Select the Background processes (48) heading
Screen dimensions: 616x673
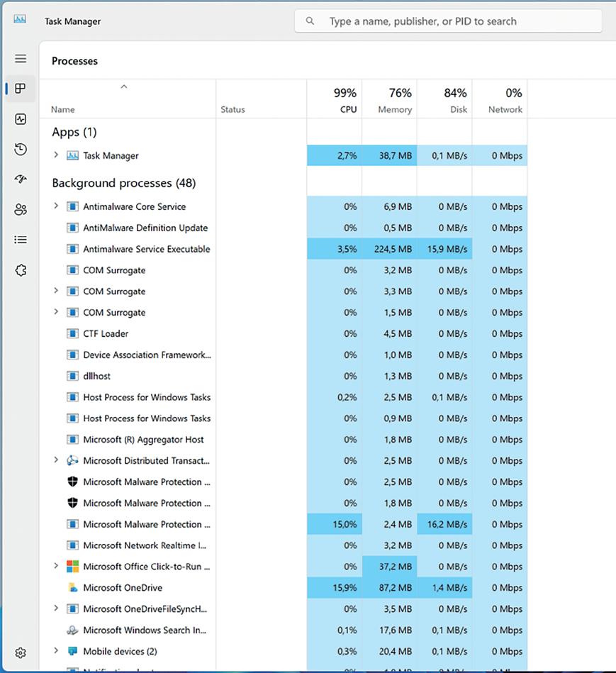(x=124, y=183)
